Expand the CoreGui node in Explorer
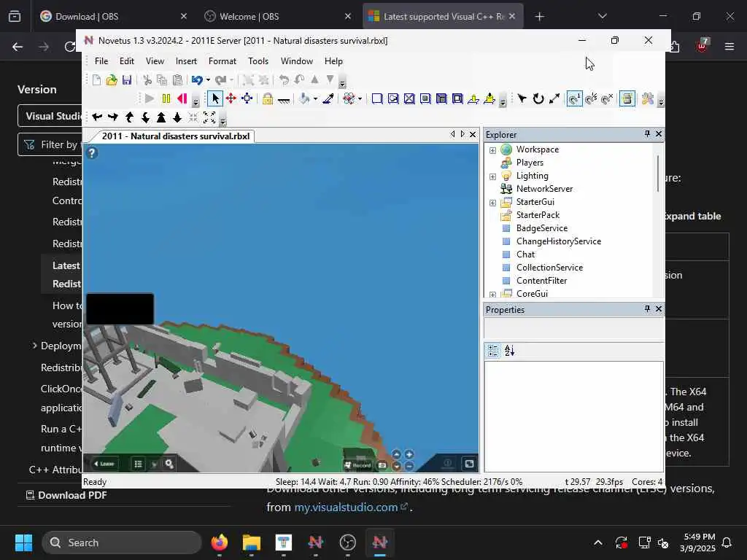This screenshot has width=747, height=560. tap(492, 295)
